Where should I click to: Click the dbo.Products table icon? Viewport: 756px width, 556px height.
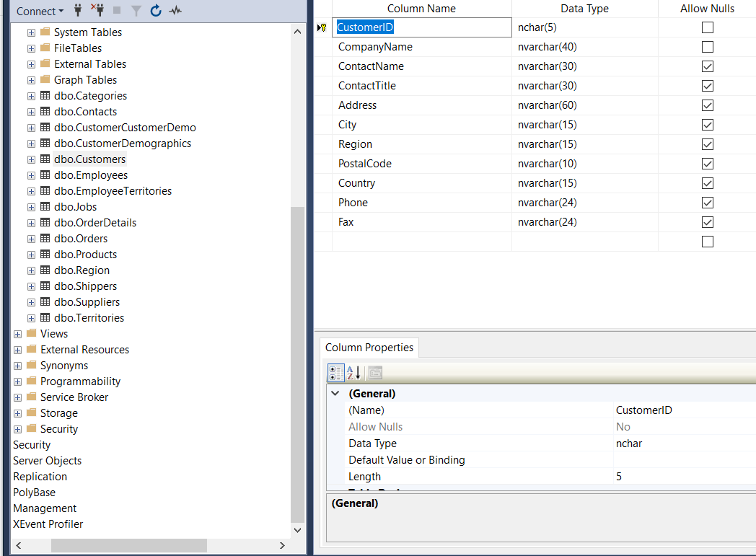pyautogui.click(x=45, y=255)
